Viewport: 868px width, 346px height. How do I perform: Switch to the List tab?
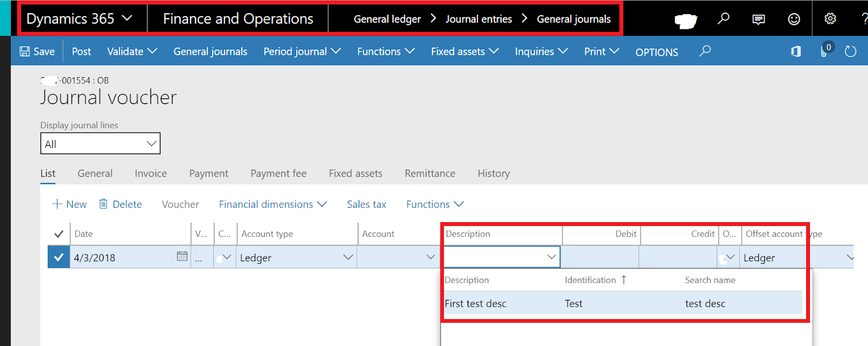coord(48,173)
